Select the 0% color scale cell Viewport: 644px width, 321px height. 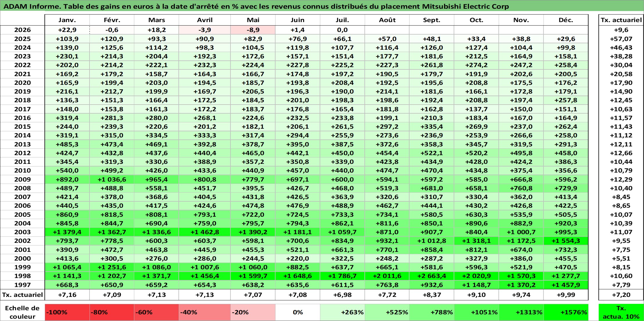point(298,312)
